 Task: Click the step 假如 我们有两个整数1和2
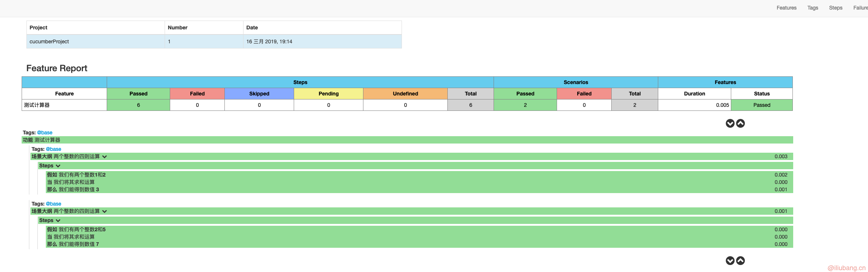point(76,175)
